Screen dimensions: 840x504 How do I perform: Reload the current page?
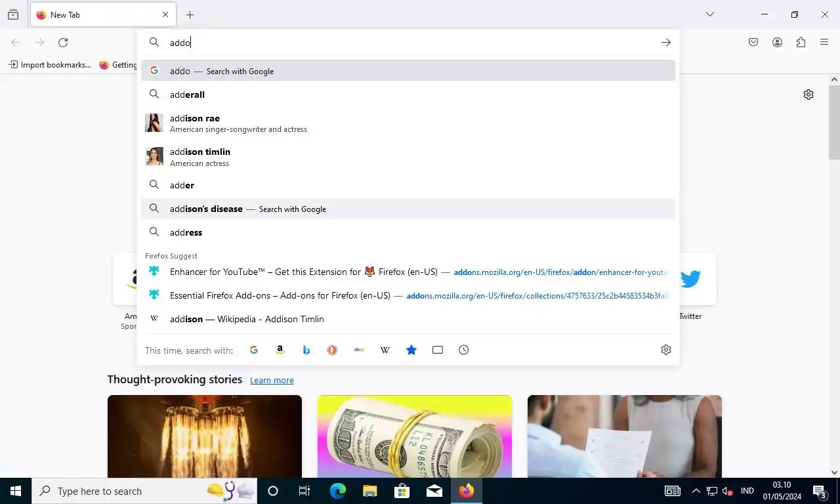pyautogui.click(x=63, y=43)
